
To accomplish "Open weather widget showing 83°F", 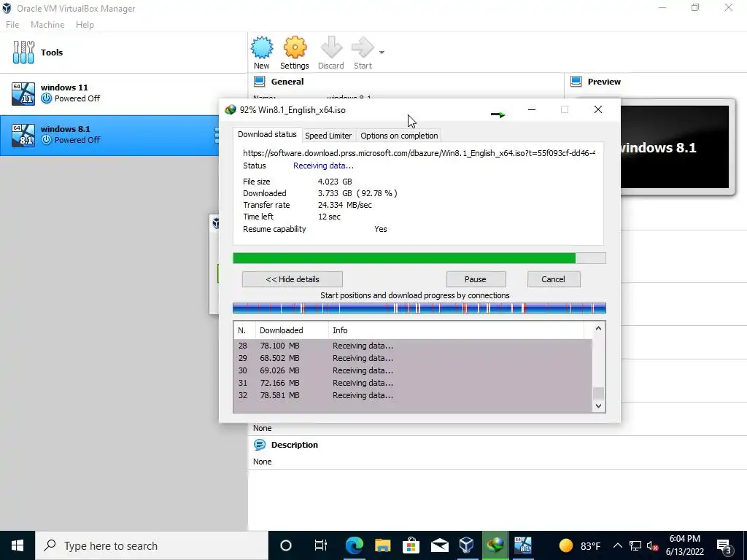I will (x=580, y=545).
